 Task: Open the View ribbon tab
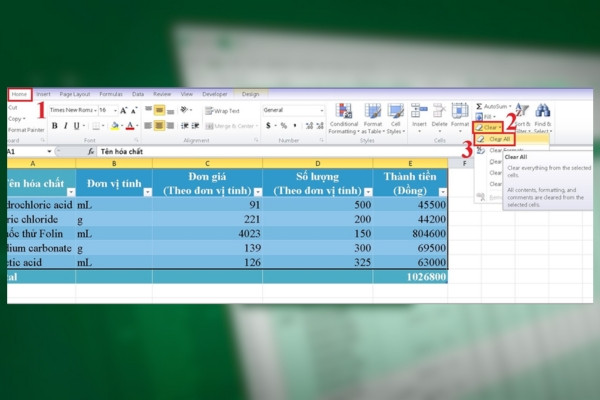[187, 94]
